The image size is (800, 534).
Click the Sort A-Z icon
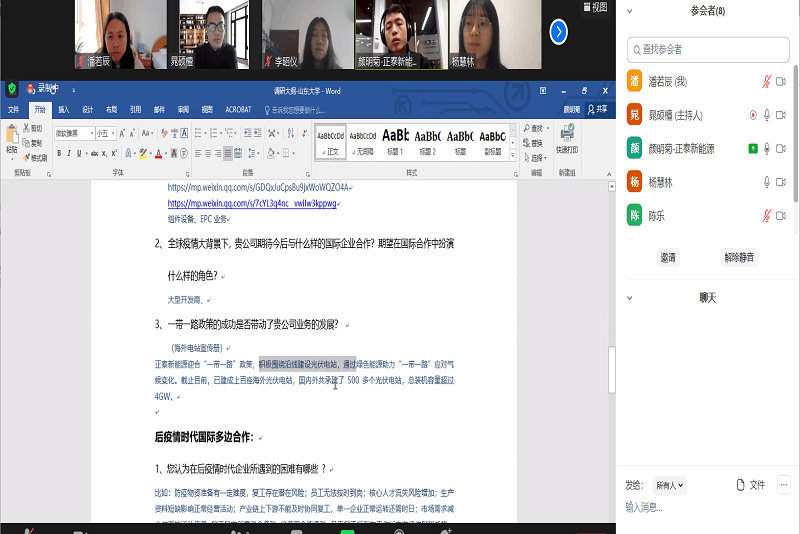click(x=290, y=133)
